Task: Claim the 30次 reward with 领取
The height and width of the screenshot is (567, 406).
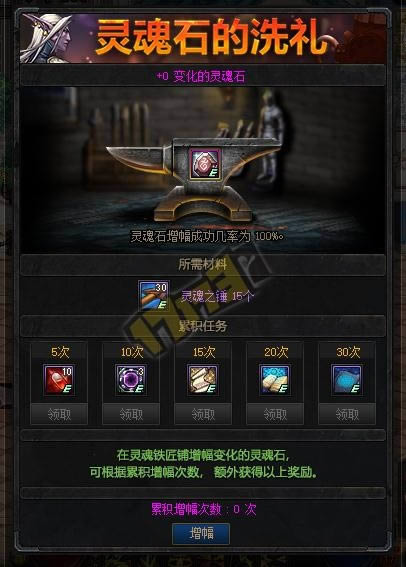Action: point(347,414)
